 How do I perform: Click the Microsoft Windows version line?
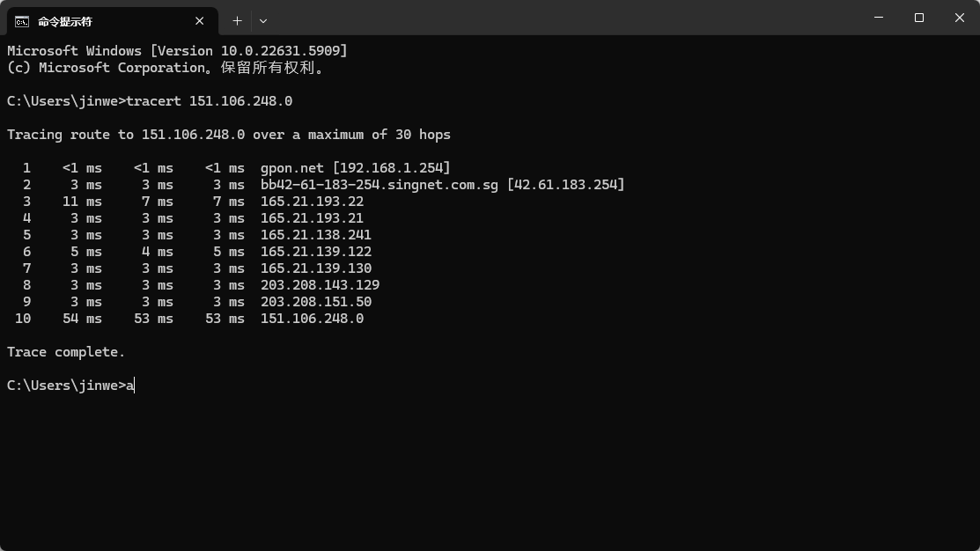pyautogui.click(x=176, y=51)
